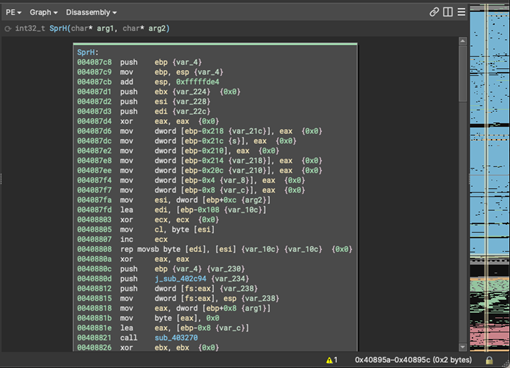510x368 pixels.
Task: Click variable var_21c
Action: coord(247,131)
